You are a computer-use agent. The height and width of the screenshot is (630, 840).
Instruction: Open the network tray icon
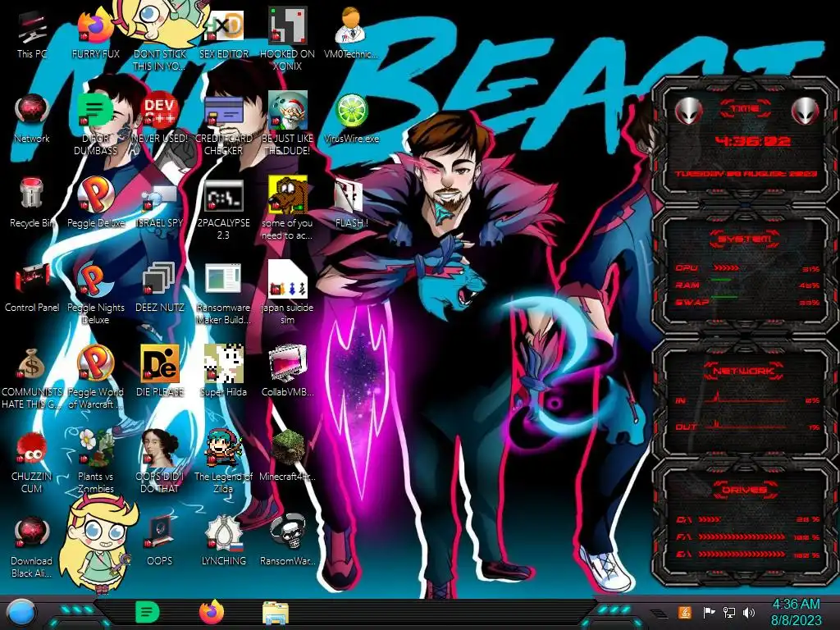point(728,612)
